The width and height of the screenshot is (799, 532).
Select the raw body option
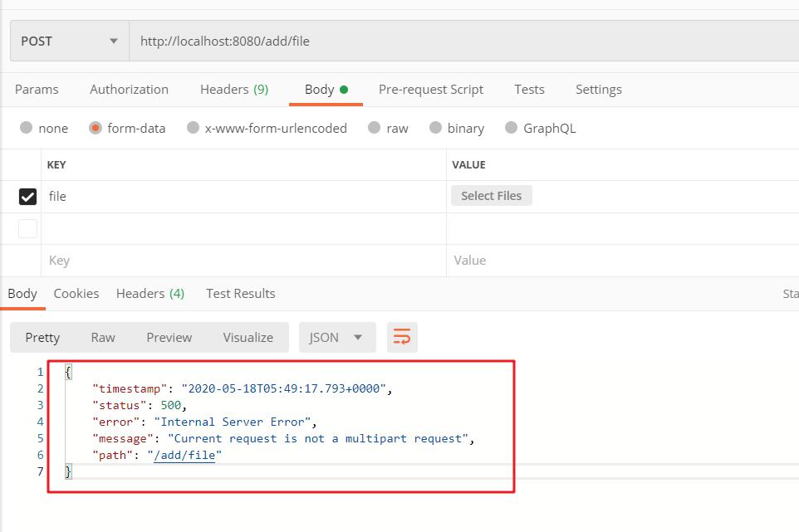(374, 127)
